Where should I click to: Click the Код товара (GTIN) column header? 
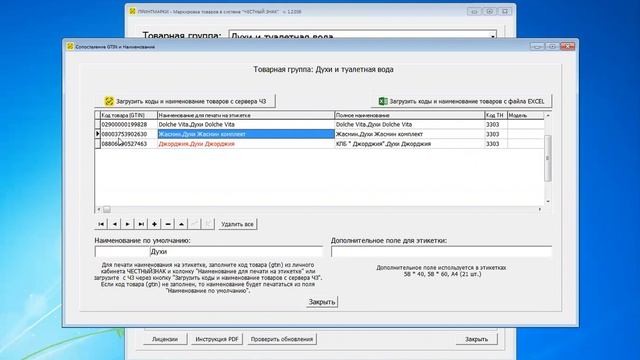click(129, 116)
